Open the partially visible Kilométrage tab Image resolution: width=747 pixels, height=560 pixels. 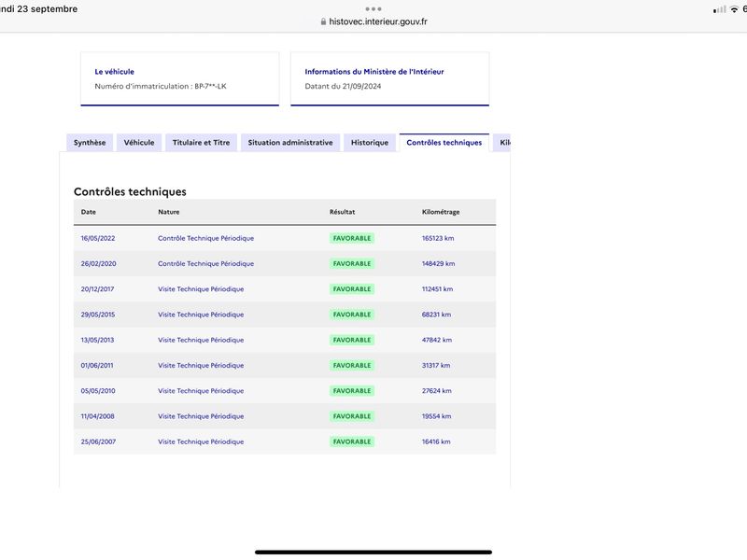501,143
